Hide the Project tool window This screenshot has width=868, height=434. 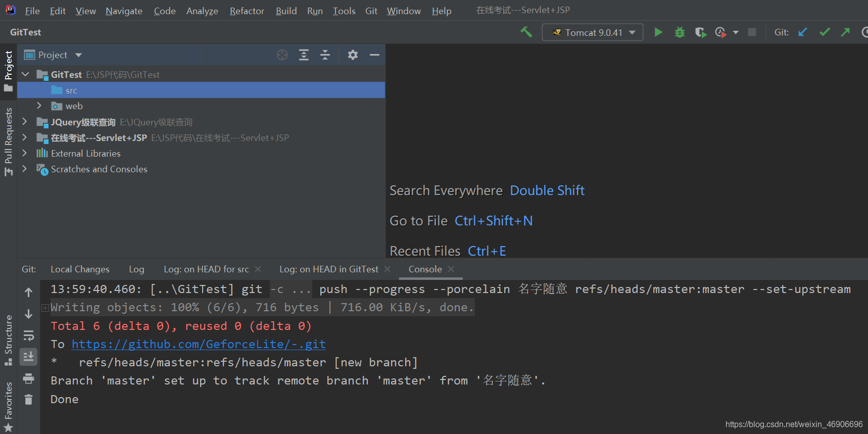coord(374,55)
